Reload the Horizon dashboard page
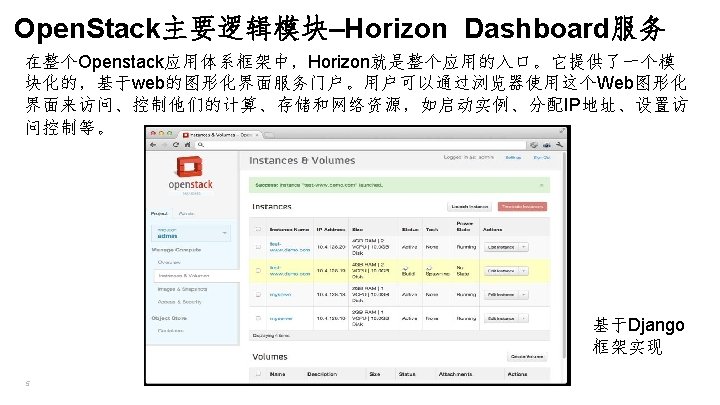Screen dimensions: 720x405 (175, 145)
